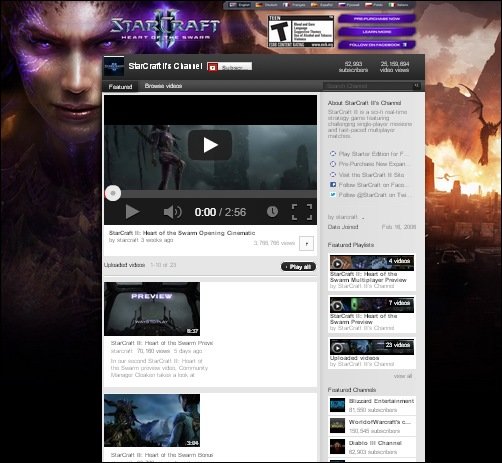Viewport: 502px width, 463px height.
Task: Focus the Search Channel input field
Action: (x=368, y=86)
